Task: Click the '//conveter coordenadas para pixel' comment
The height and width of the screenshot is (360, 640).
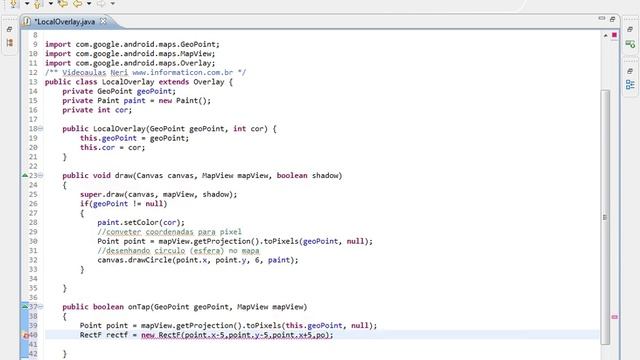Action: pyautogui.click(x=169, y=232)
